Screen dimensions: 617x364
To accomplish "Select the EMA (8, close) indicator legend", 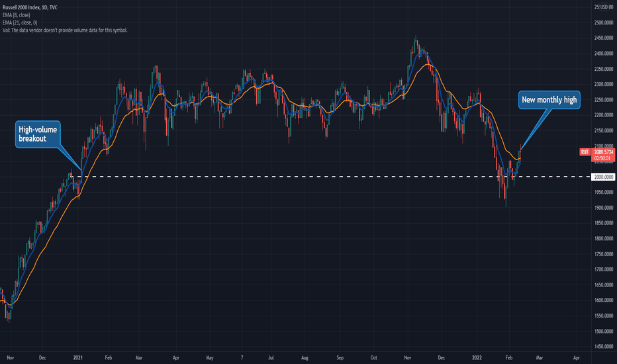I will point(16,15).
